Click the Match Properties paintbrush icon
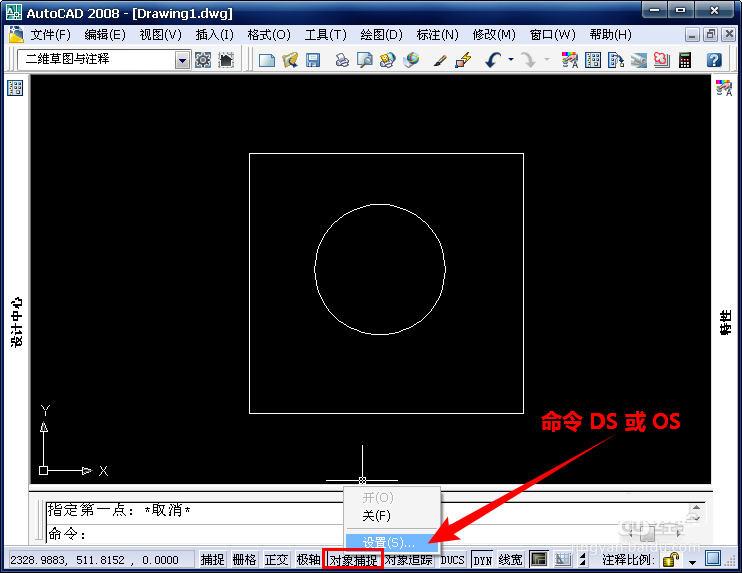The height and width of the screenshot is (573, 742). tap(440, 60)
